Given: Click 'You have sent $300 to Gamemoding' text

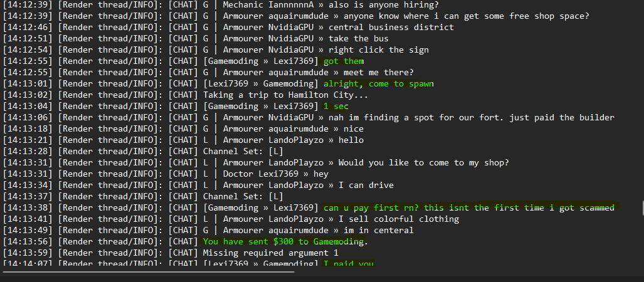Looking at the screenshot, I should [x=283, y=241].
